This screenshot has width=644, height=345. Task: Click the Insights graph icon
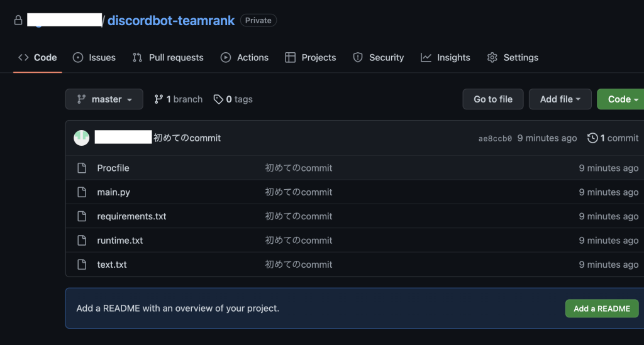426,57
